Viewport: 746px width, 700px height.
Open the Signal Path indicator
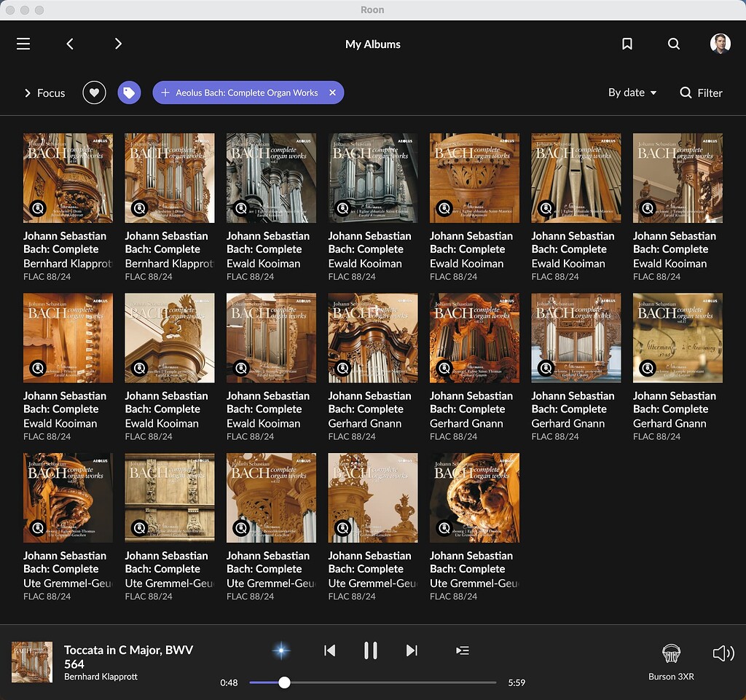[281, 650]
